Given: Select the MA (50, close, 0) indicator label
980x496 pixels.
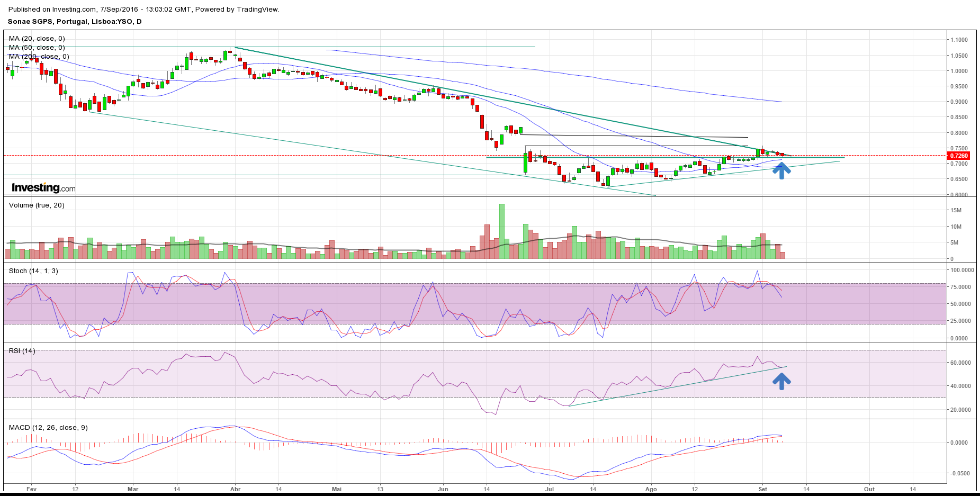Looking at the screenshot, I should 37,48.
